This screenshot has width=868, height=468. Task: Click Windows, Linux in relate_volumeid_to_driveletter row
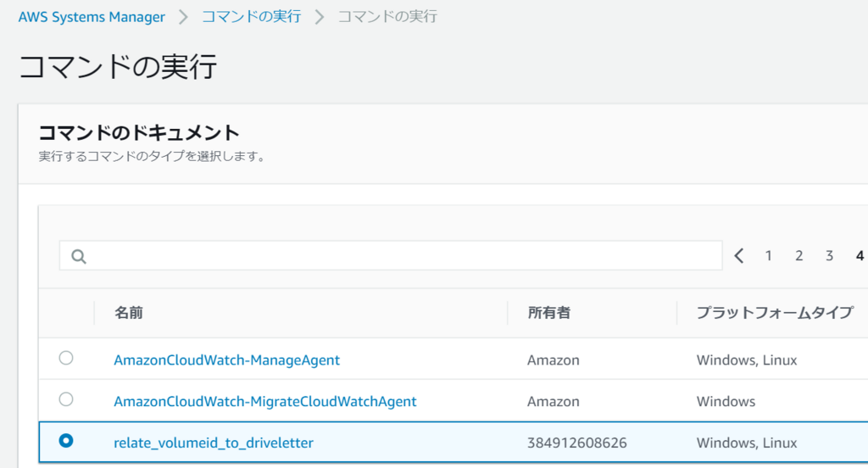pyautogui.click(x=747, y=443)
